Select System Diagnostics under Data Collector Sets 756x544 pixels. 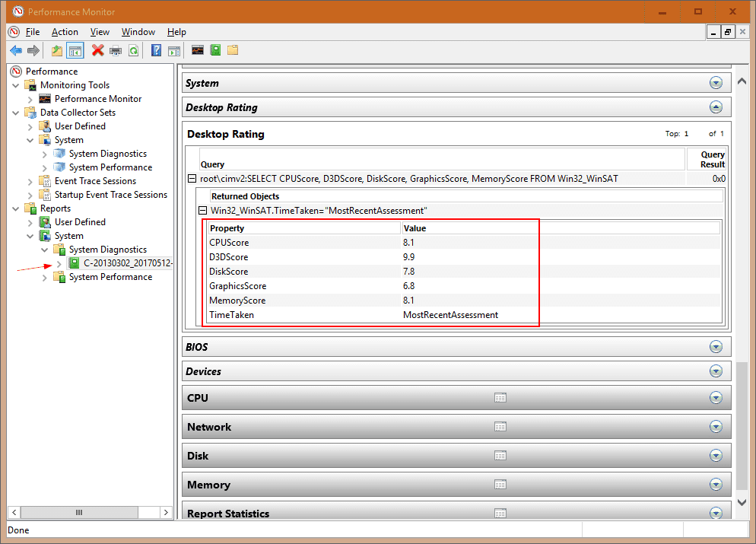point(107,154)
